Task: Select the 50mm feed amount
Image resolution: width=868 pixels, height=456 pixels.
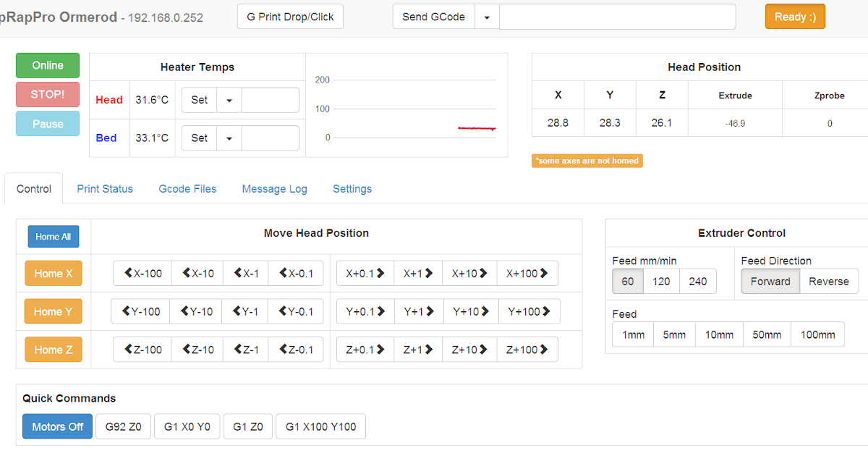Action: coord(766,334)
